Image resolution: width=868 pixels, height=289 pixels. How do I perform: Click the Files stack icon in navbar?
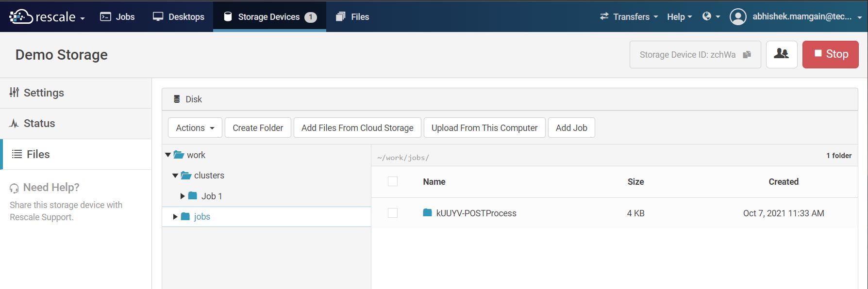click(341, 16)
